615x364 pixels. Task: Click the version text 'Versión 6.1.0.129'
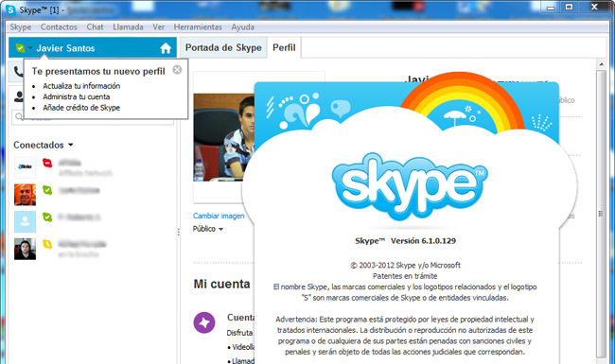pos(423,241)
